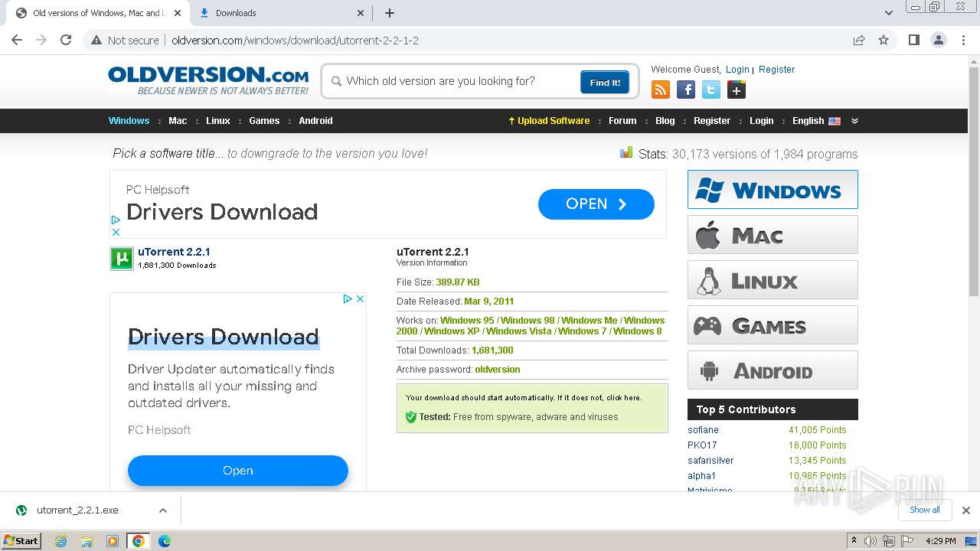Close the Old versions of Windows tab
Image resolution: width=980 pixels, height=551 pixels.
click(178, 13)
